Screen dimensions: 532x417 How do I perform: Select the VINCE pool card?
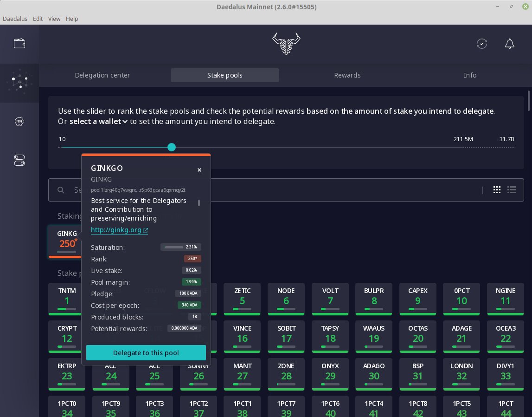click(242, 337)
